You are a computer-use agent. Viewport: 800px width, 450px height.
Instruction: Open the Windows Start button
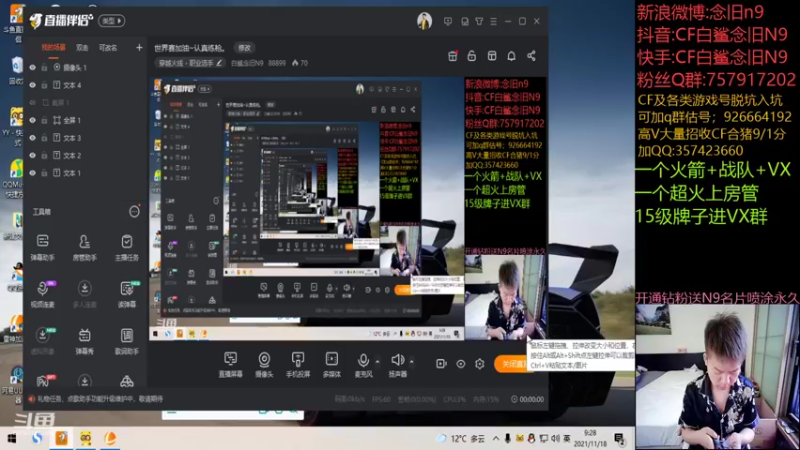click(12, 438)
